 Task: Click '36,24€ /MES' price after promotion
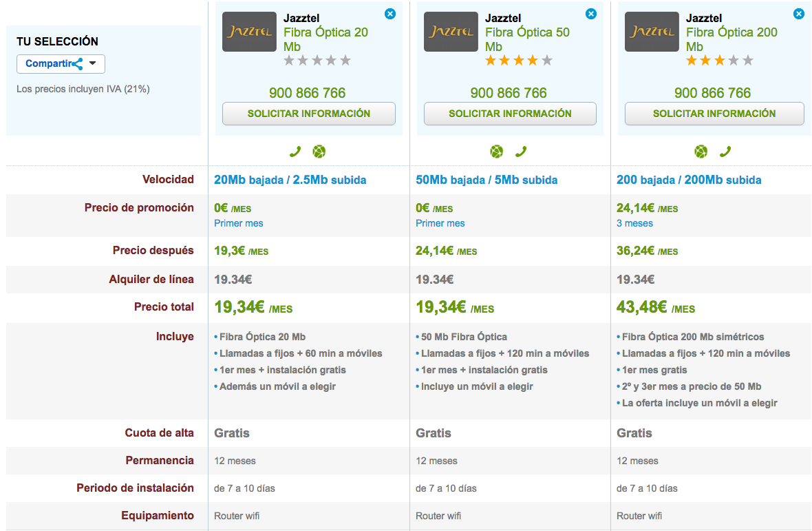click(648, 251)
